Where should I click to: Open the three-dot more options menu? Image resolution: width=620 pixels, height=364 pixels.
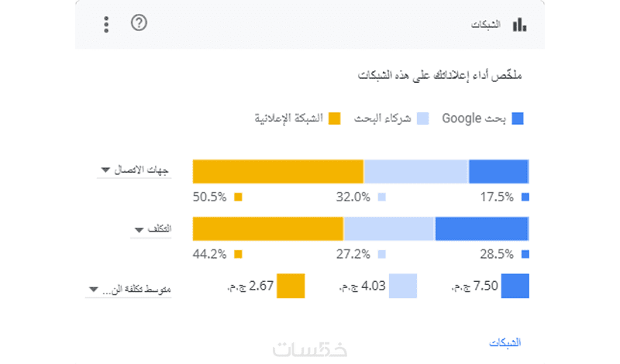[x=107, y=24]
